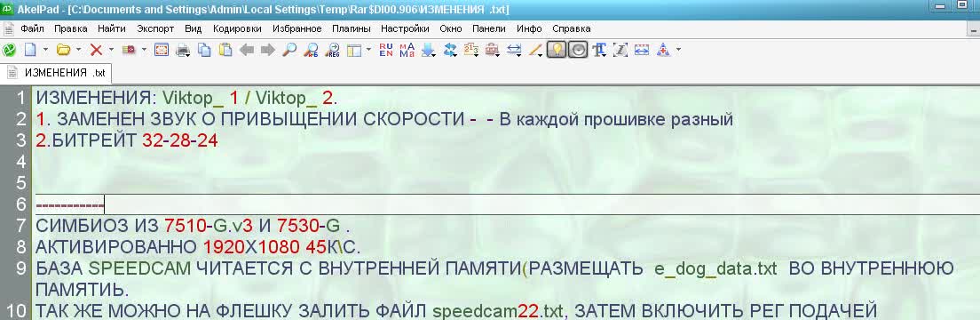
Task: Expand the dropdown arrow beside the New icon
Action: click(x=45, y=50)
